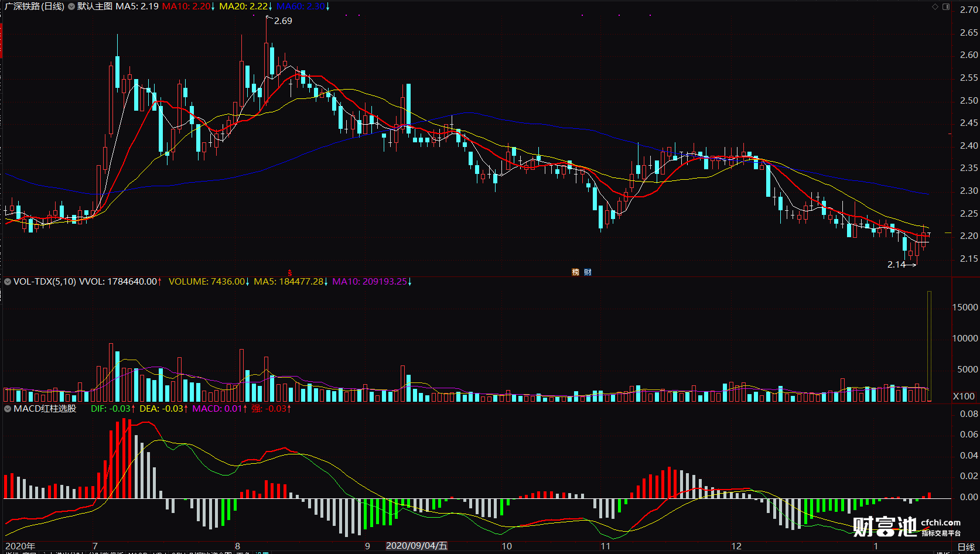
Task: Select the MA10: 2.20 indicator value
Action: click(x=186, y=6)
